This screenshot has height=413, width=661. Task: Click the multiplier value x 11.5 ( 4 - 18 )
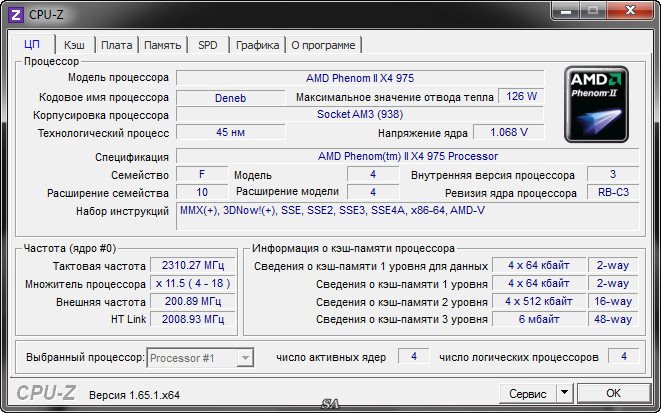tap(193, 283)
